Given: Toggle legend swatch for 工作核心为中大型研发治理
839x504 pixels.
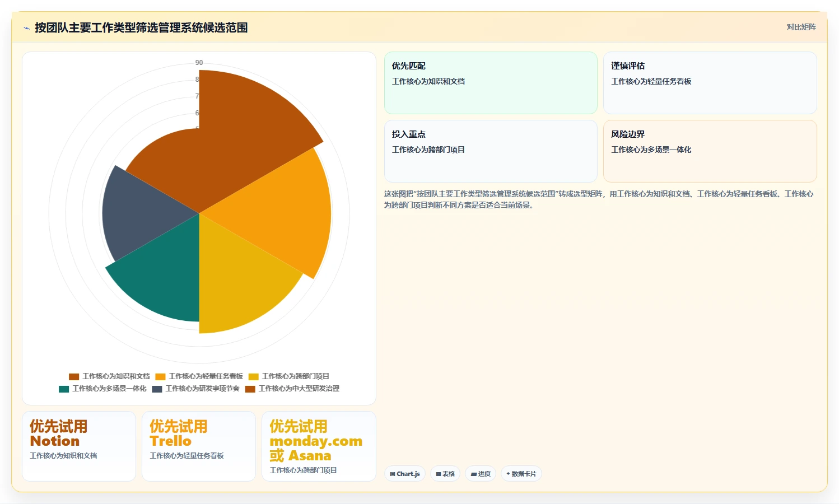Looking at the screenshot, I should pos(250,389).
